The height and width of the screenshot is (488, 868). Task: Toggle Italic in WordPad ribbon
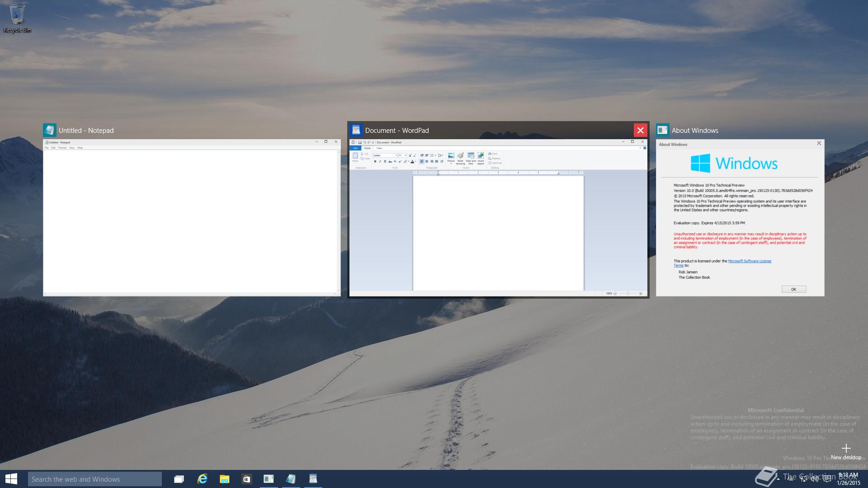coord(380,161)
